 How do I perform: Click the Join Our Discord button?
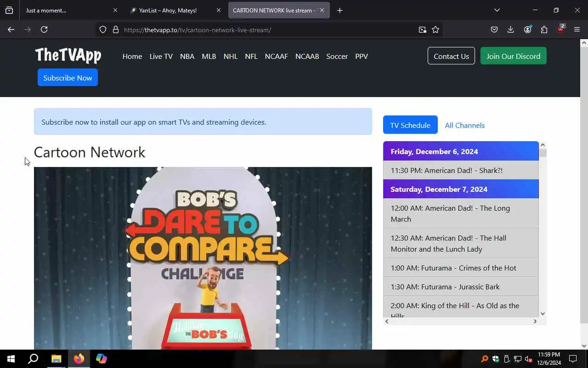[514, 56]
